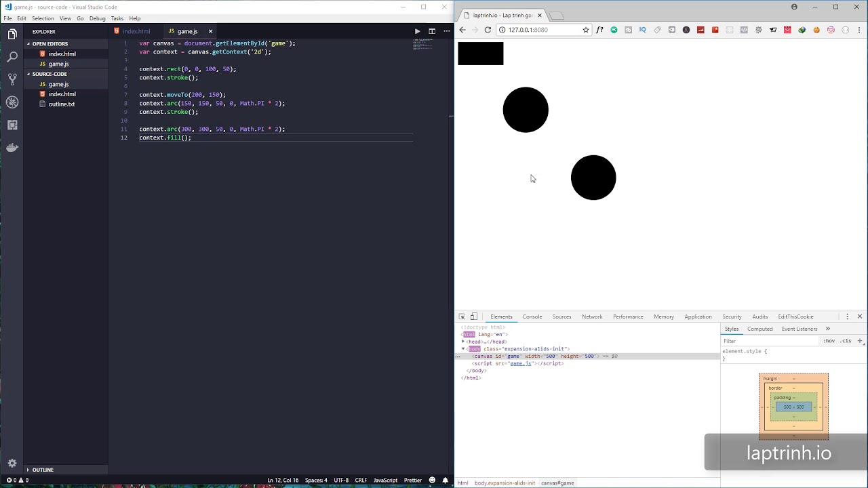Click the Styles Filter input field

point(770,341)
